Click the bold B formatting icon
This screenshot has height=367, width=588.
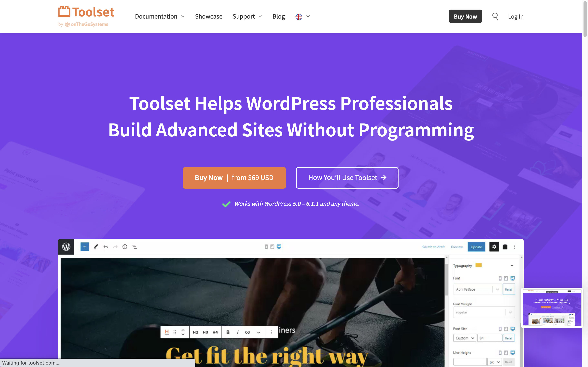228,332
